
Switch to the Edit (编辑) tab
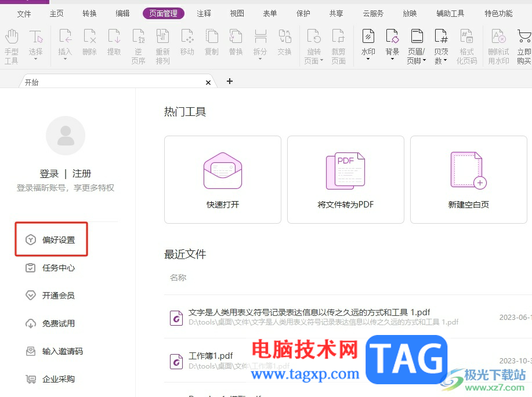(122, 13)
